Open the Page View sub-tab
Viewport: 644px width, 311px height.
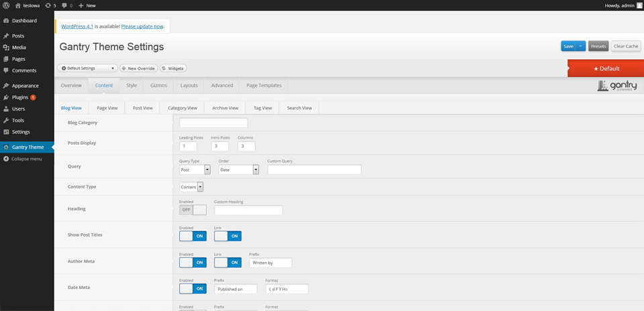107,108
